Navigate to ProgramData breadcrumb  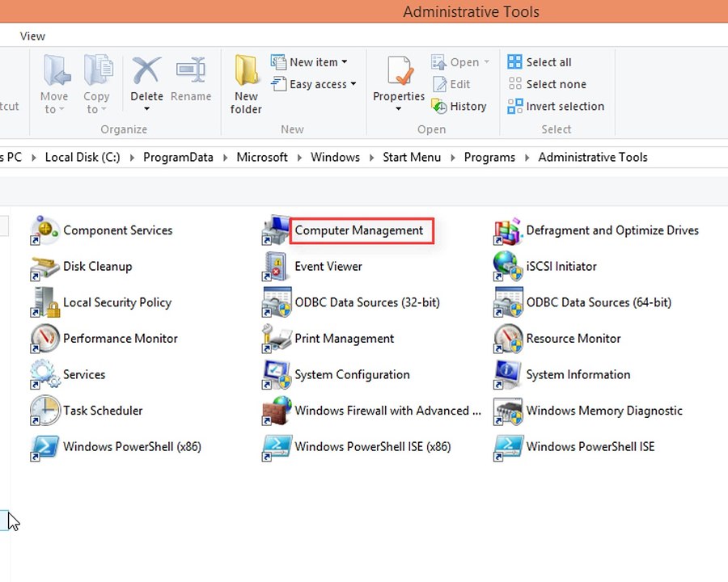[x=178, y=158]
